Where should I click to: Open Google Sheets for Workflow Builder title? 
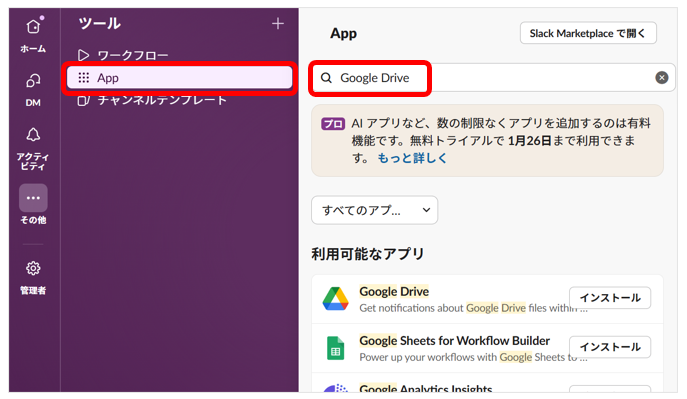click(454, 341)
